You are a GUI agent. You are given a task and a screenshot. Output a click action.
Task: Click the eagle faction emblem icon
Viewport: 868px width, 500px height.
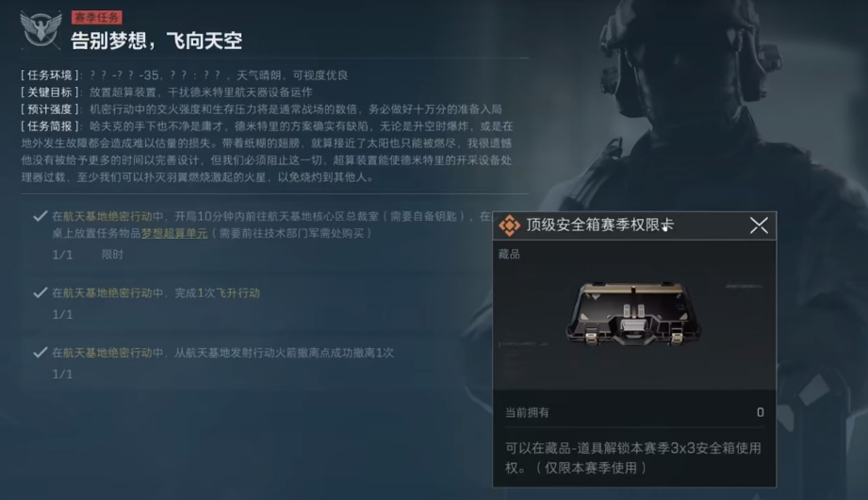click(x=41, y=29)
